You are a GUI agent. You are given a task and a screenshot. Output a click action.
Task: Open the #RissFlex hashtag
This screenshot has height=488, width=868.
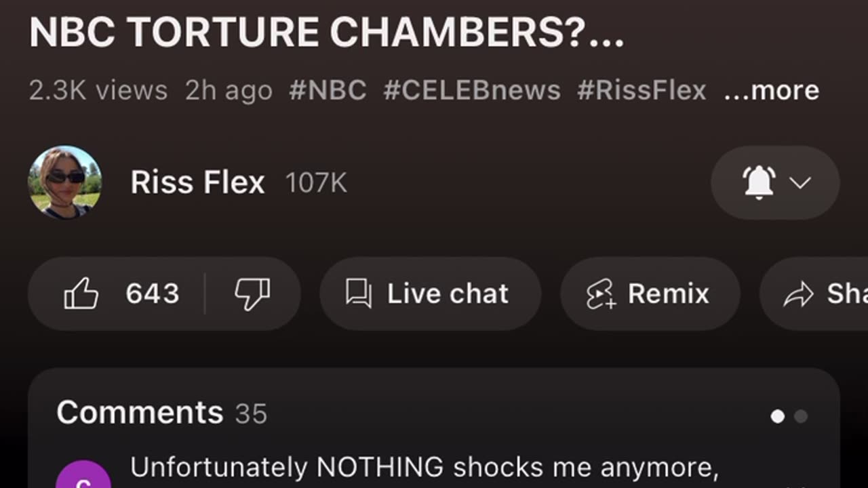tap(642, 90)
